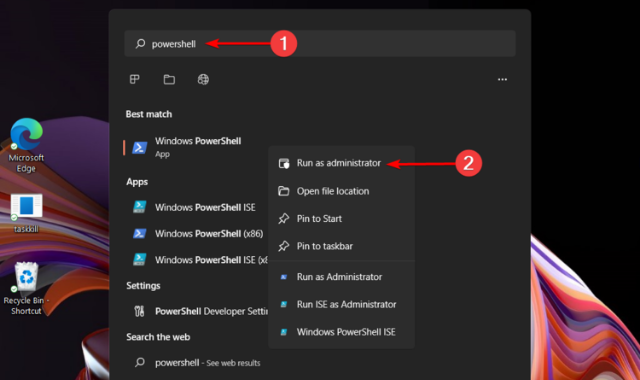Select the Recycle Bin - Shortcut desktop icon
Viewport: 640px width, 380px height.
tap(26, 289)
